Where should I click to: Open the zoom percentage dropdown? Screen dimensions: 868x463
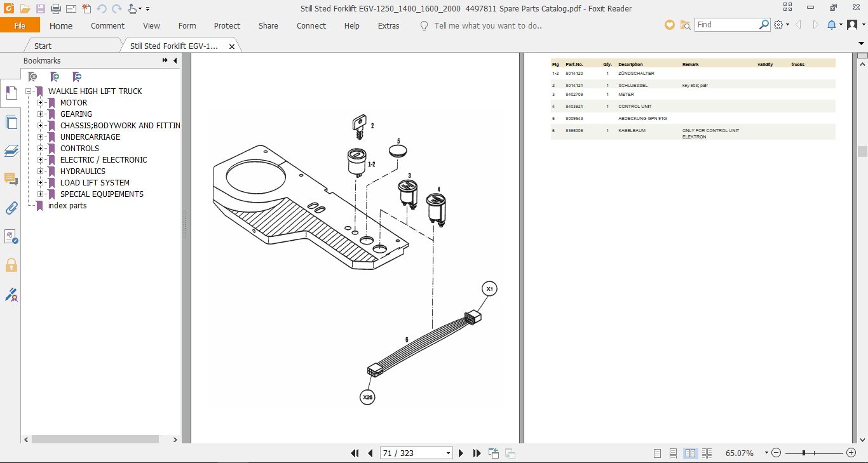click(766, 453)
